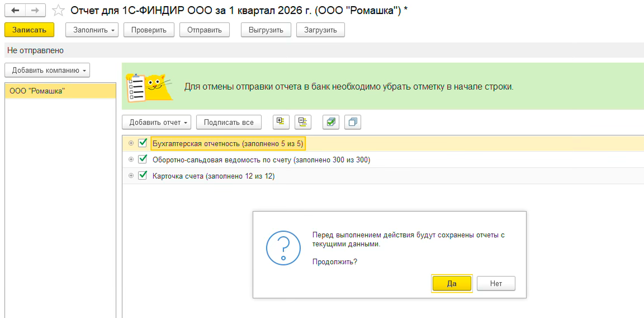Open the Добавить компанию dropdown
The width and height of the screenshot is (644, 318).
47,71
